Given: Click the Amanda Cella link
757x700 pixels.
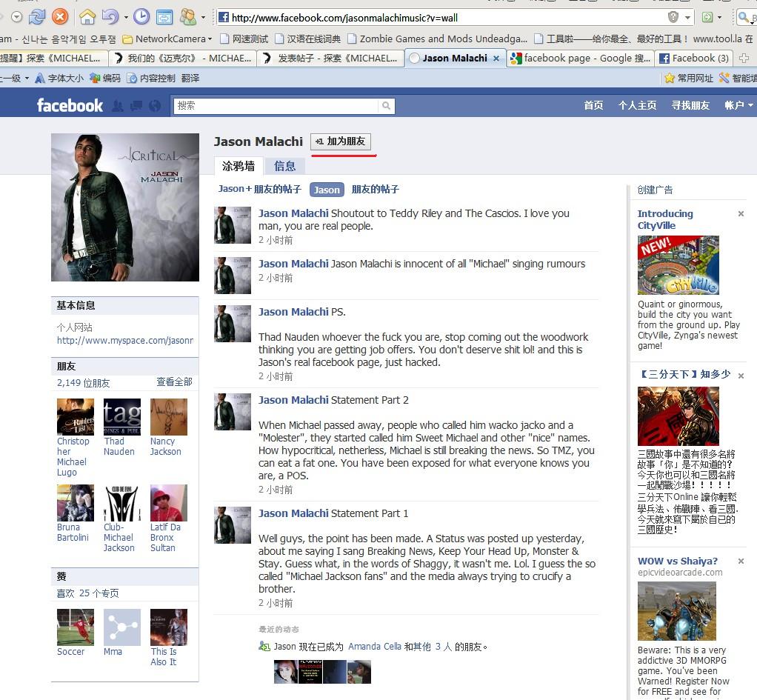Looking at the screenshot, I should pyautogui.click(x=375, y=647).
